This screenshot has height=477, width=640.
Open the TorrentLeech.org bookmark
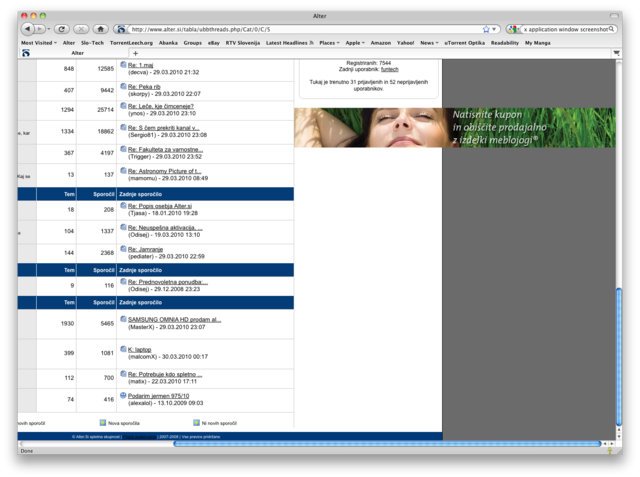[x=131, y=43]
